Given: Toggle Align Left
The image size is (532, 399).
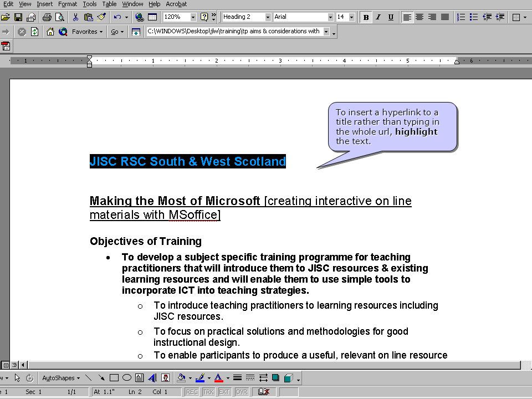Looking at the screenshot, I should pos(407,17).
